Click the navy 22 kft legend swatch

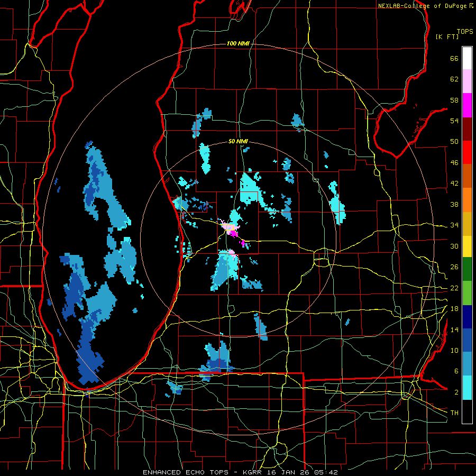(467, 317)
